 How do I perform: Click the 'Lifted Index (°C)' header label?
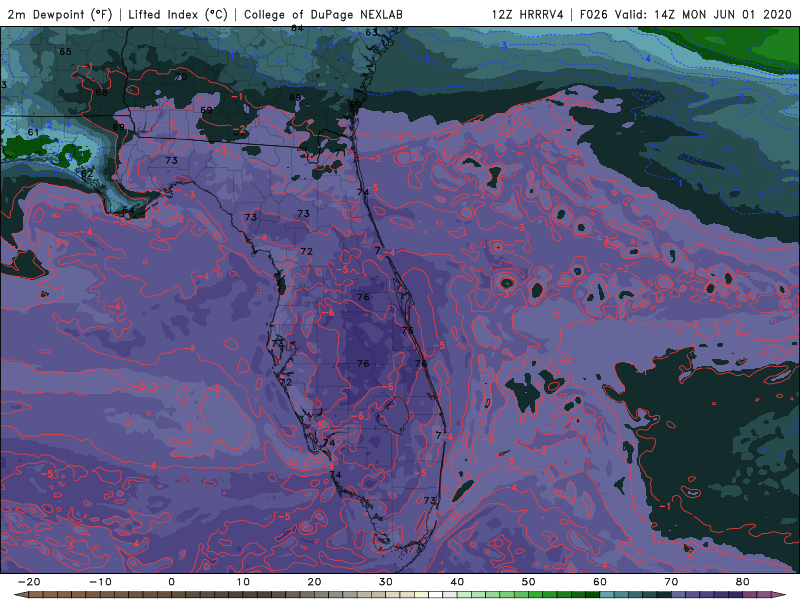click(178, 14)
